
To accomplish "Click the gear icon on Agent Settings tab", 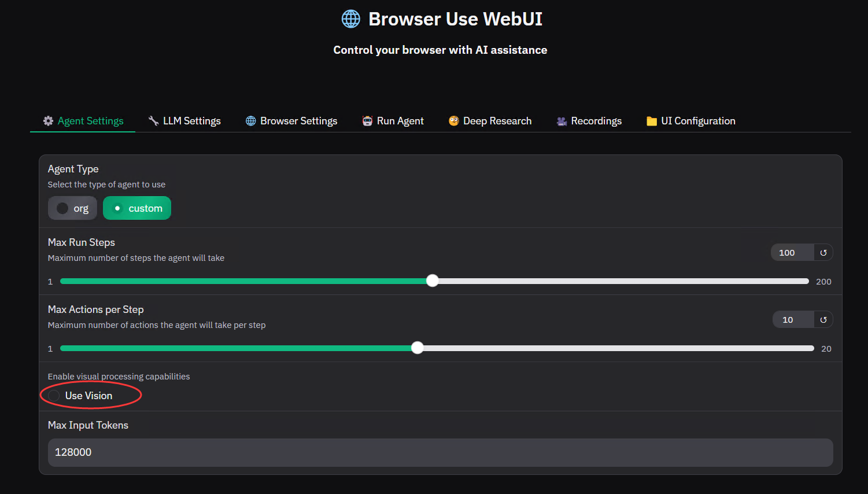I will [49, 121].
